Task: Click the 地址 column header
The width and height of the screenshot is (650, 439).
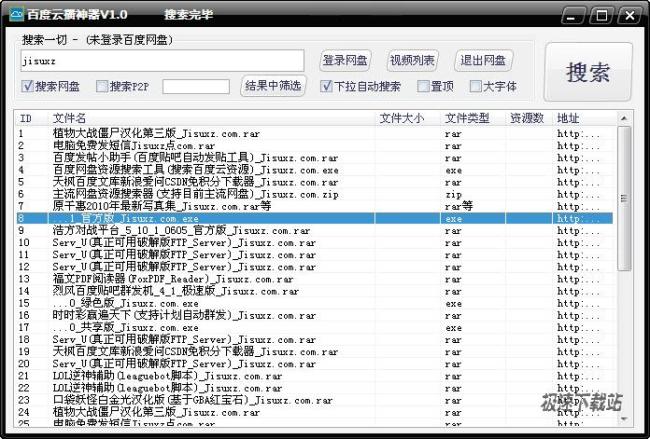Action: (x=584, y=119)
